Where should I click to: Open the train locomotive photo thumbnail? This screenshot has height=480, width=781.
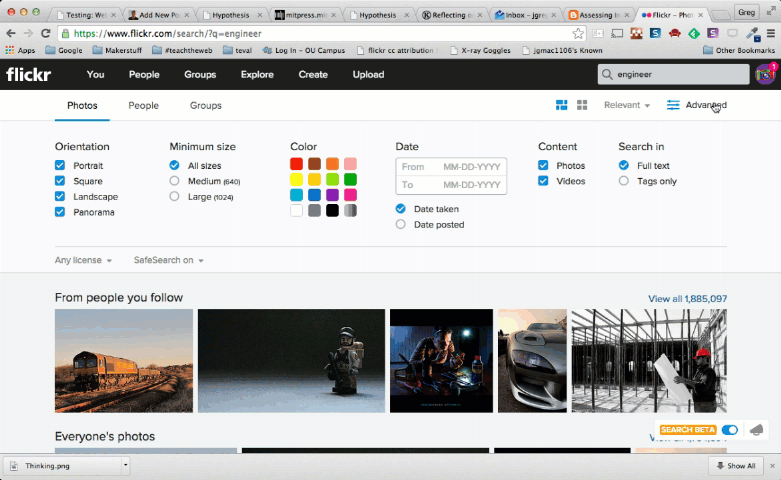124,360
